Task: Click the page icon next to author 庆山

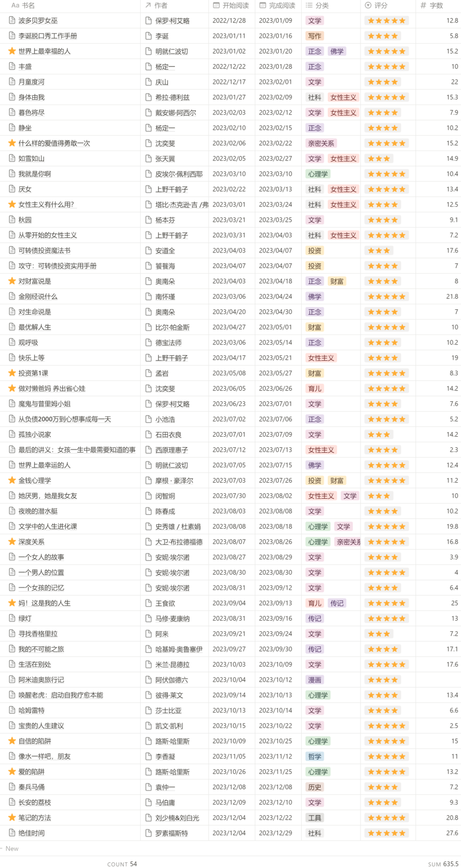Action: [x=149, y=82]
